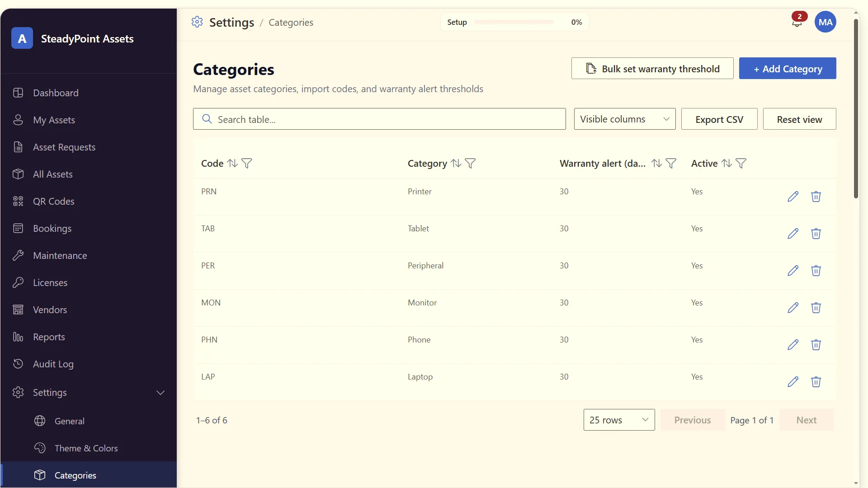Click Bulk set warranty threshold

pyautogui.click(x=652, y=68)
